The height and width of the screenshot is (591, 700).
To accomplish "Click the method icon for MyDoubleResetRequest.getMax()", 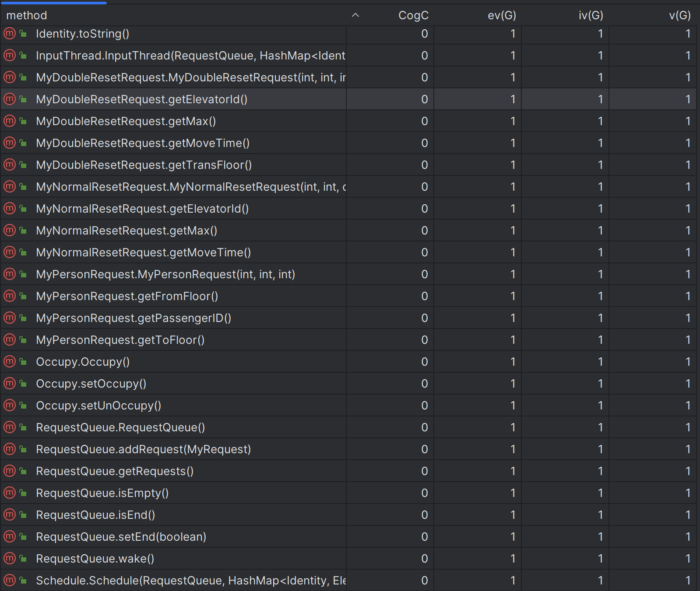I will 10,121.
